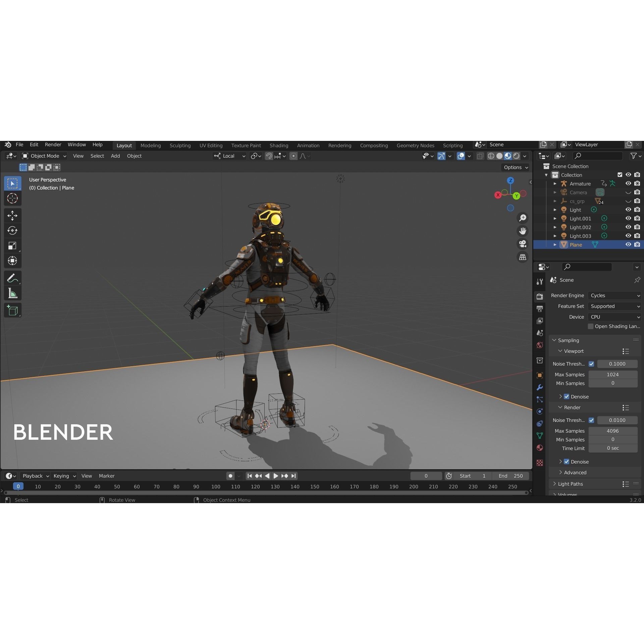Expand the Armature tree item

click(x=555, y=183)
